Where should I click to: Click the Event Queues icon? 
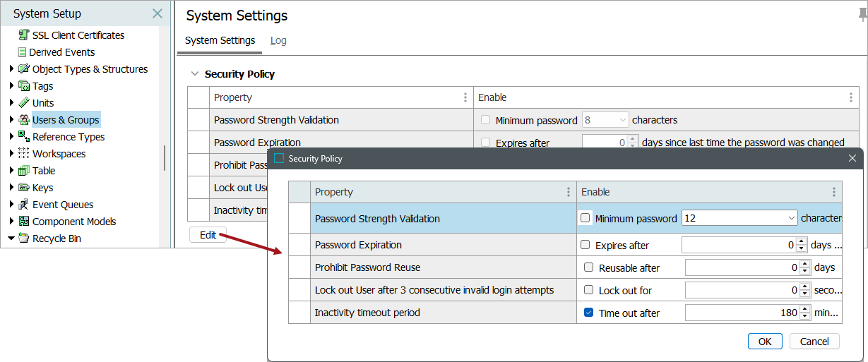pyautogui.click(x=24, y=205)
